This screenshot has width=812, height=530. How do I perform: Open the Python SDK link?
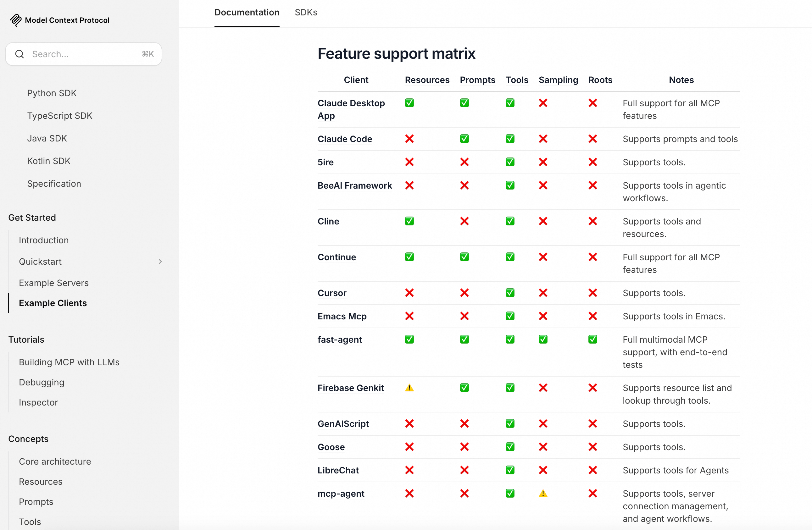click(x=52, y=93)
